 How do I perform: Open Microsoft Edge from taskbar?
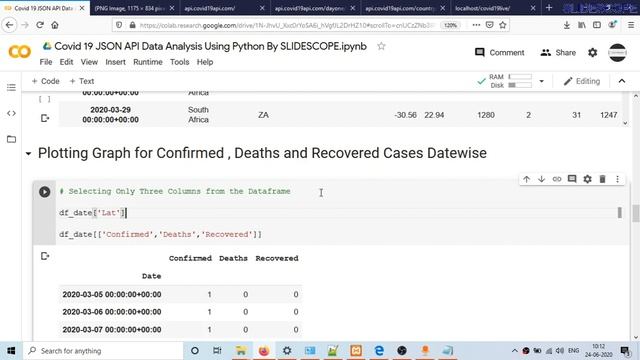(x=379, y=351)
